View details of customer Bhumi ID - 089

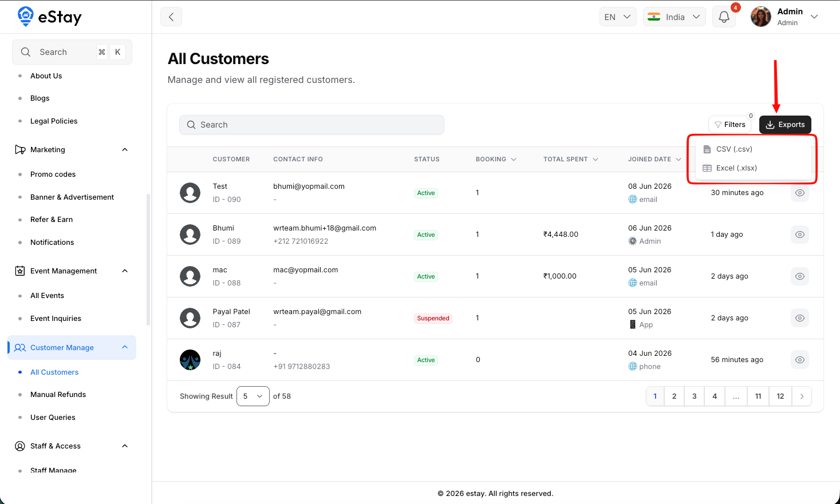pos(800,235)
